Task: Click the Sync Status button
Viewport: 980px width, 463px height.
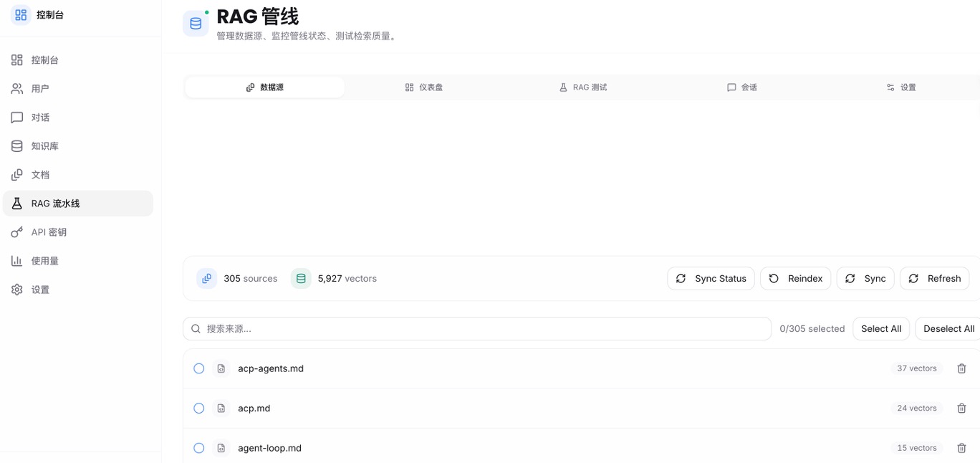Action: [x=711, y=279]
